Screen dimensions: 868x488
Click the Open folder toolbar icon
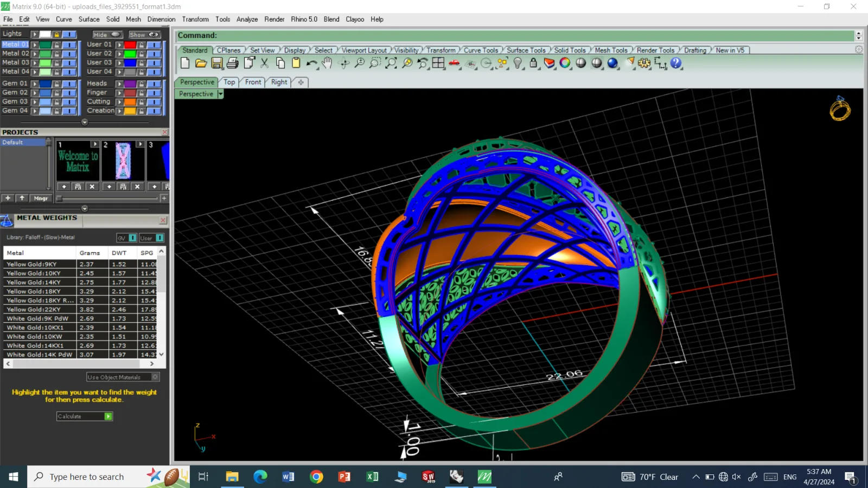coord(201,63)
